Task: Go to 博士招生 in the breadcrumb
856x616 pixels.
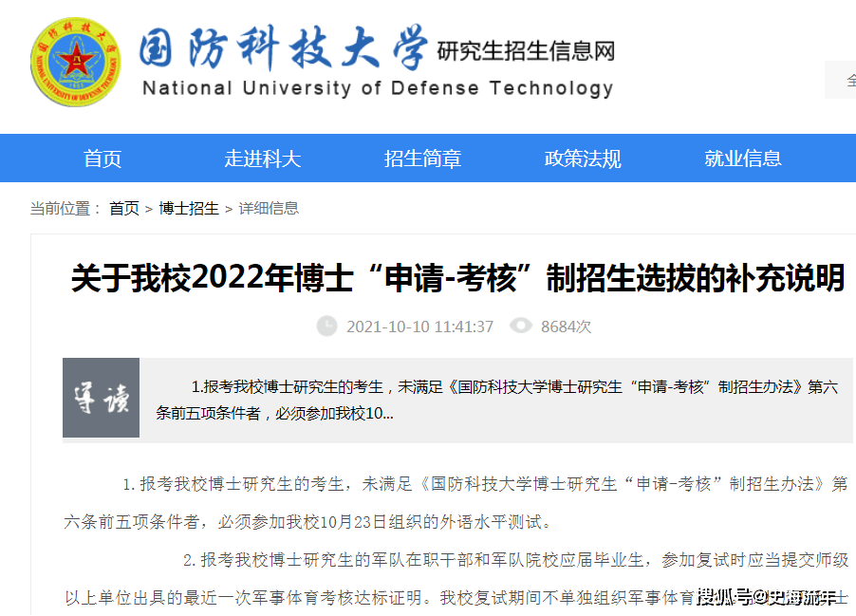Action: click(x=189, y=208)
